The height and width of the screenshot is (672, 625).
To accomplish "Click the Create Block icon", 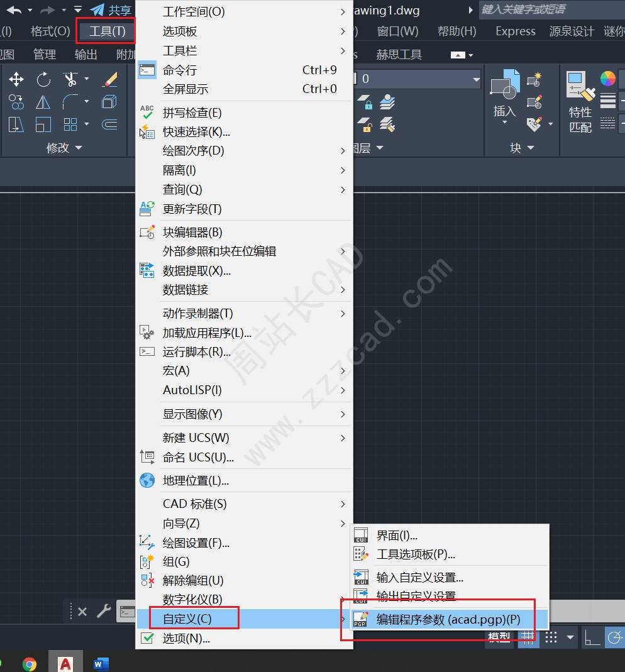I will pyautogui.click(x=534, y=80).
